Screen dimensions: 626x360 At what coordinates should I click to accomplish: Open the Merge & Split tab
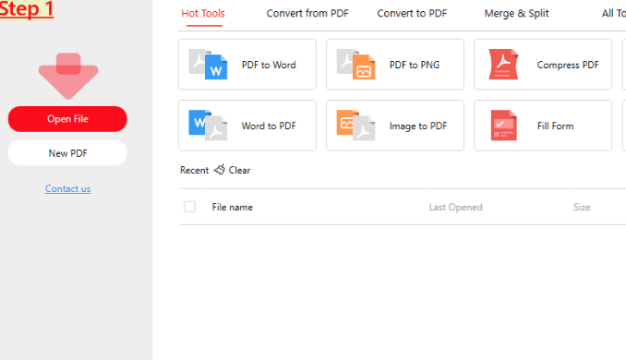click(x=517, y=14)
